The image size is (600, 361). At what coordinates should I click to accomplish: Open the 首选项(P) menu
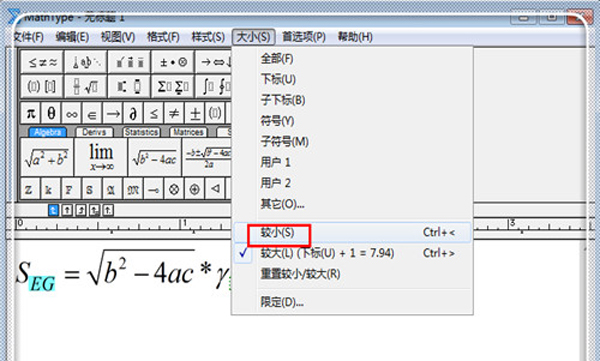(x=304, y=37)
